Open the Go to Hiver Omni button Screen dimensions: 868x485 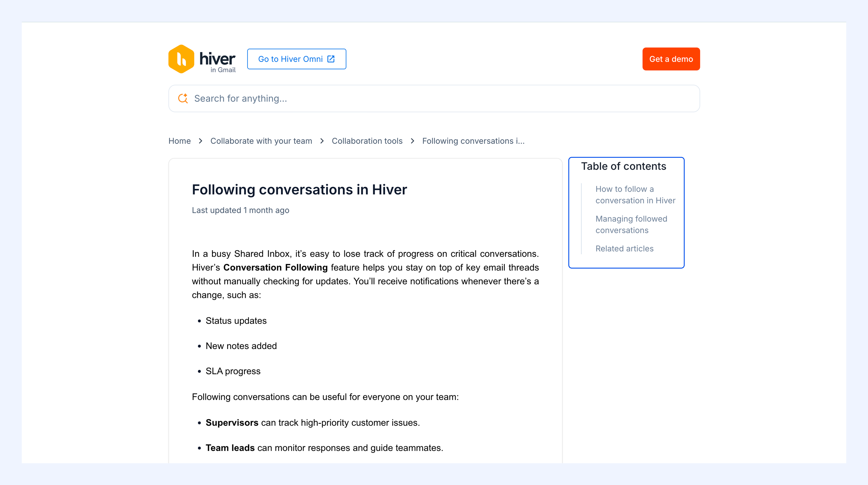296,59
